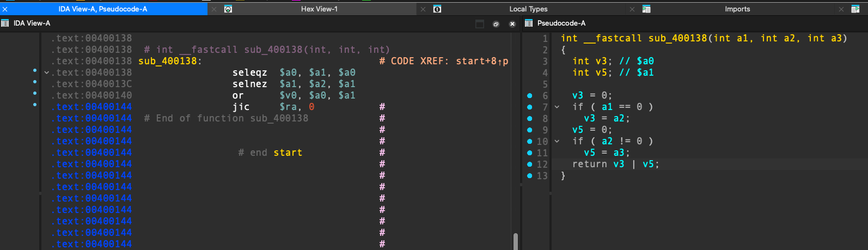Click the 'return v3 | v5;' statement
Image resolution: width=868 pixels, height=250 pixels.
point(616,164)
